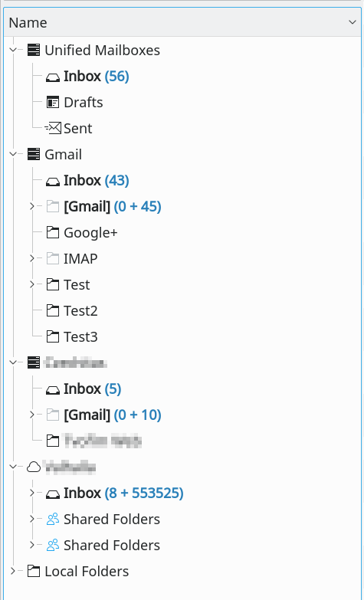Click the Local Folders folder icon
The height and width of the screenshot is (600, 364).
34,572
